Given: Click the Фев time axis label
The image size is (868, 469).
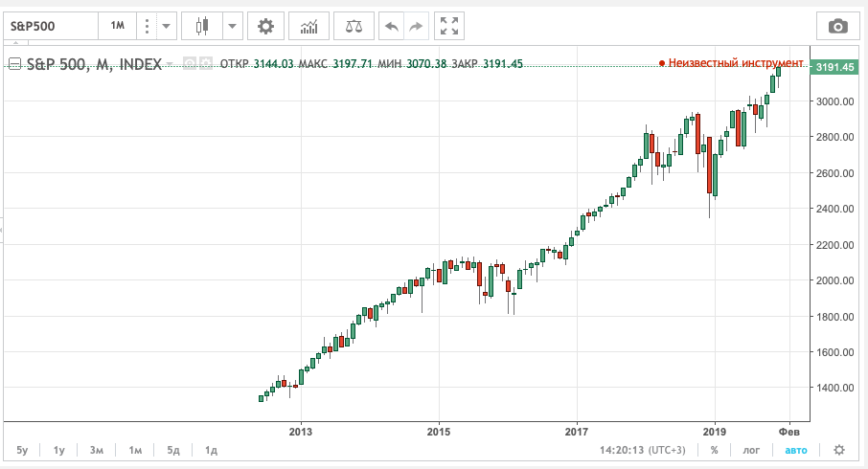Looking at the screenshot, I should coord(788,432).
